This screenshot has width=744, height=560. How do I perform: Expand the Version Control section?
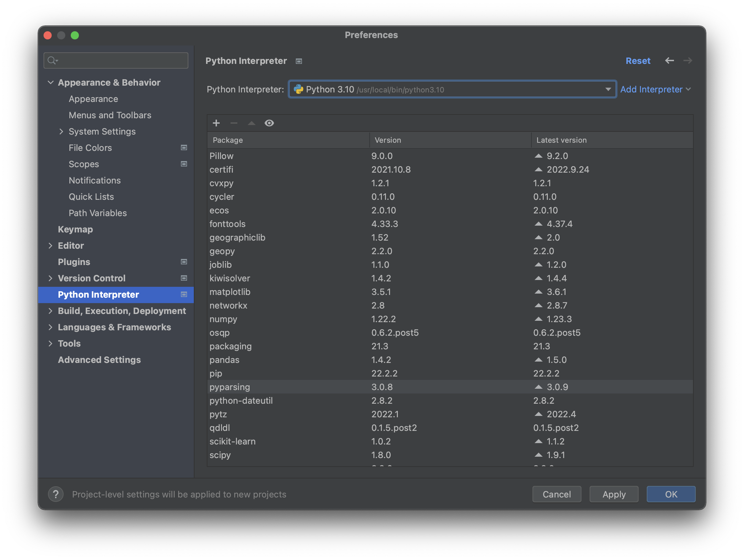pos(50,278)
